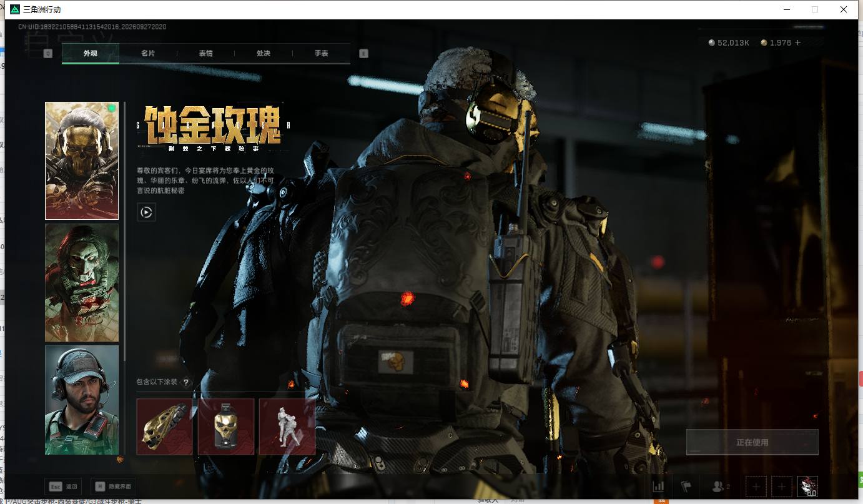Click the 正在使用 button

752,442
